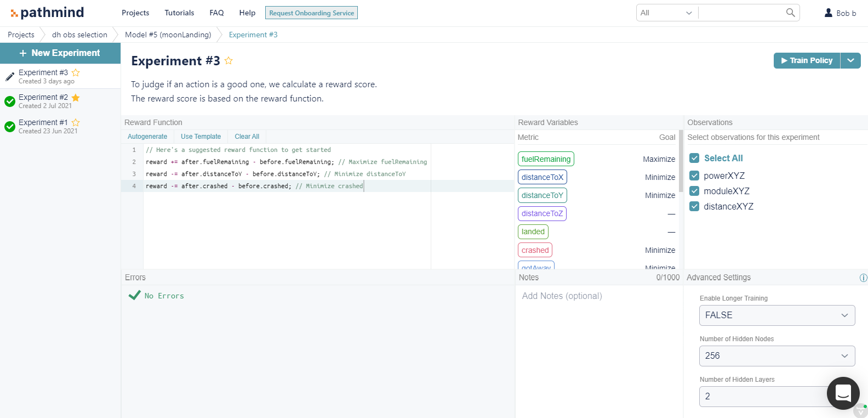Select the landed reward variable
This screenshot has height=418, width=868.
[533, 231]
